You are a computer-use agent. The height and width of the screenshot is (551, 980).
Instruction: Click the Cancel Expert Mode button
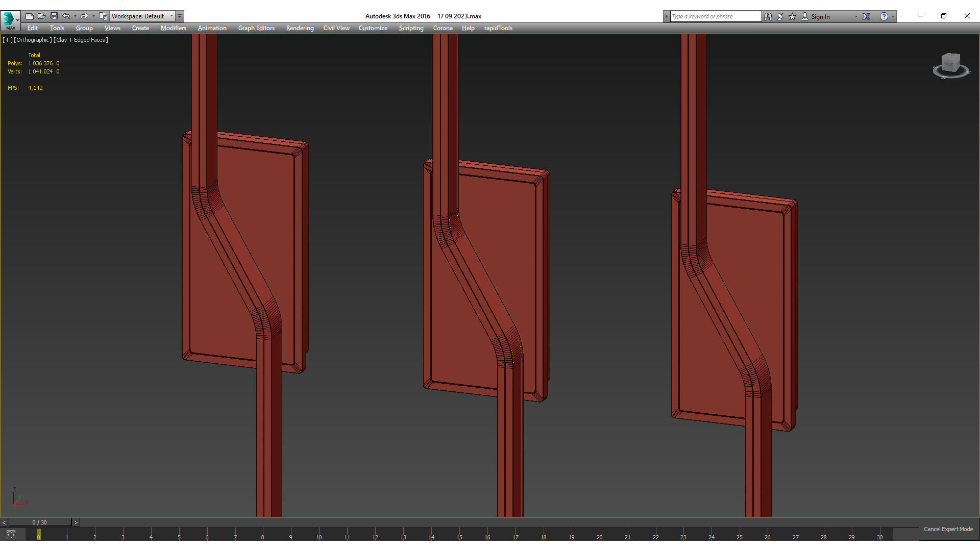(948, 529)
